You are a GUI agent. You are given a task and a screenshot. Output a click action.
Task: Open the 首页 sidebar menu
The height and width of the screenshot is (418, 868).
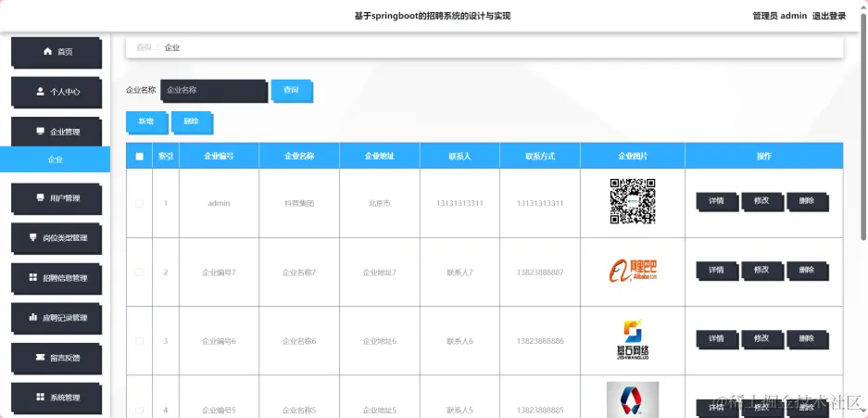pyautogui.click(x=57, y=53)
